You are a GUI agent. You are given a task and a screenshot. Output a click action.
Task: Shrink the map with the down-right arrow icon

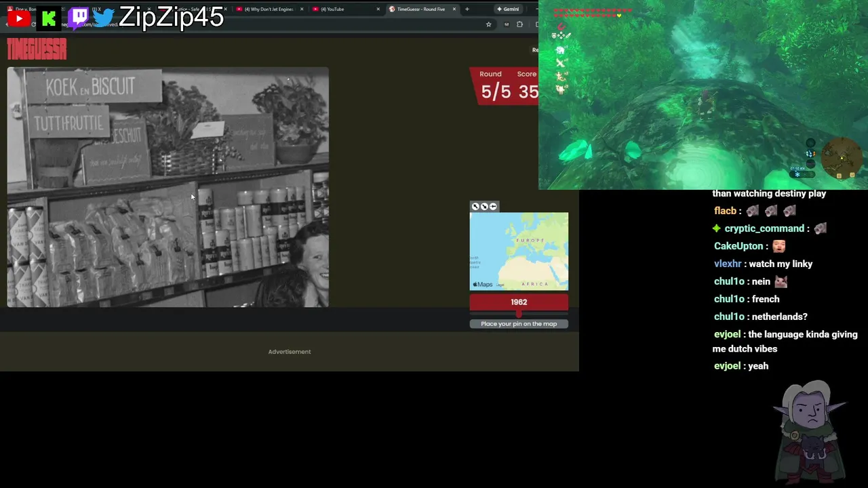tap(484, 207)
